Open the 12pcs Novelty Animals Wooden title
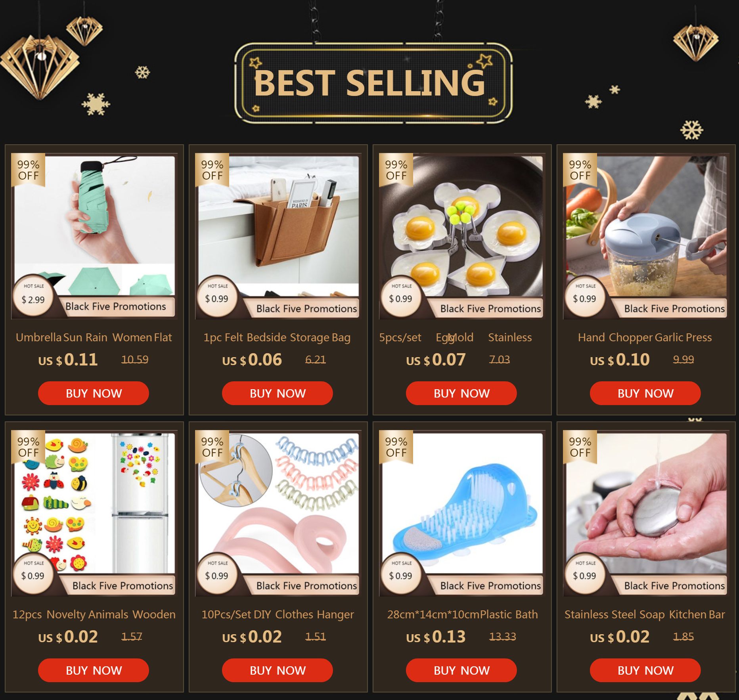This screenshot has height=700, width=739. pyautogui.click(x=94, y=614)
